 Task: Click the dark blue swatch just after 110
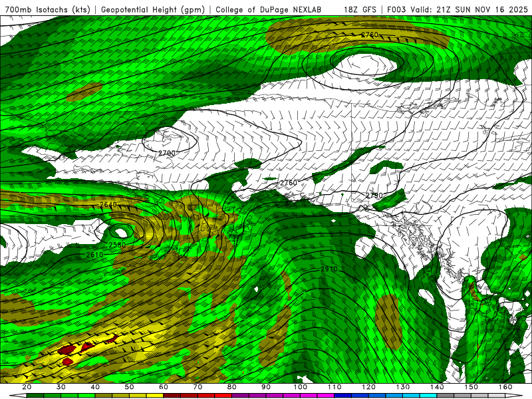[x=342, y=396]
